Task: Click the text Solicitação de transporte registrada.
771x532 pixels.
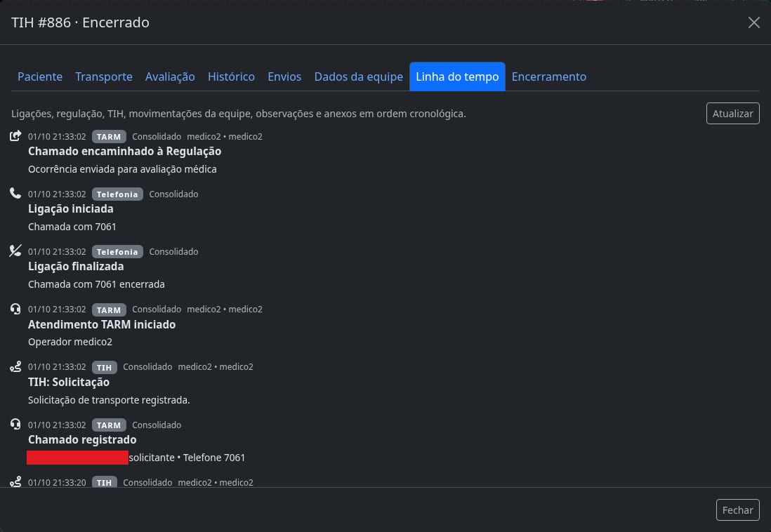Action: coord(109,400)
